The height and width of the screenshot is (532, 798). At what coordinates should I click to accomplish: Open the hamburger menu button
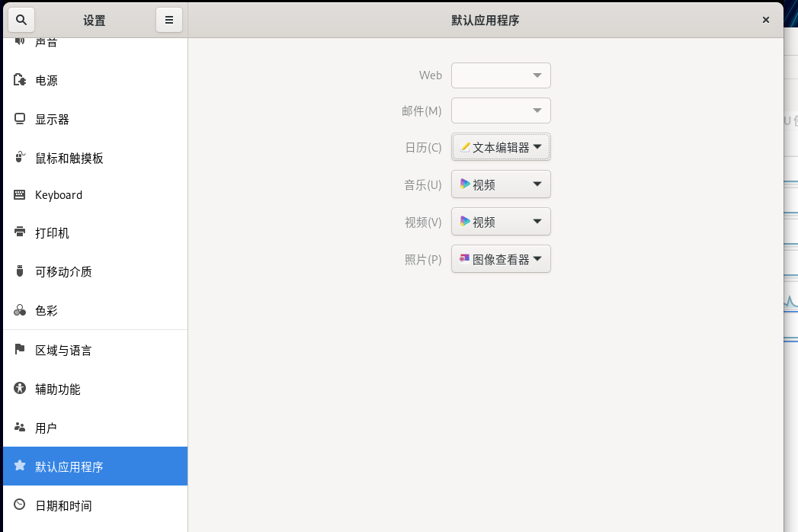tap(168, 20)
